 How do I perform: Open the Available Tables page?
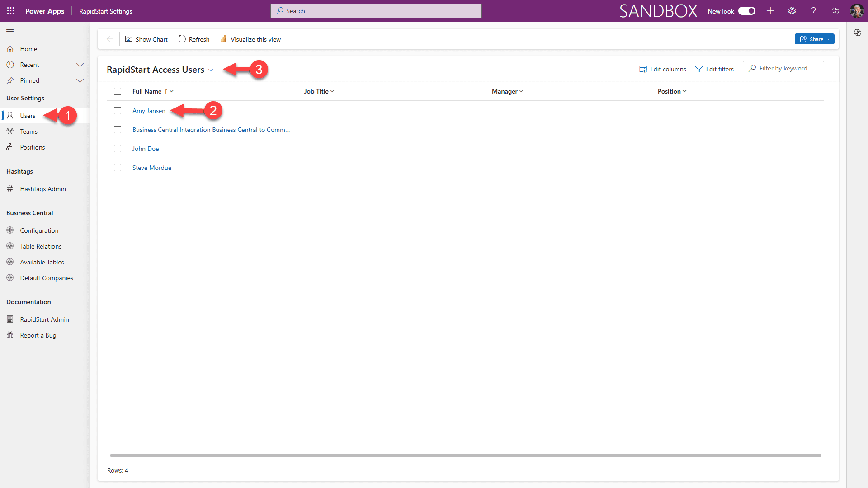(42, 262)
